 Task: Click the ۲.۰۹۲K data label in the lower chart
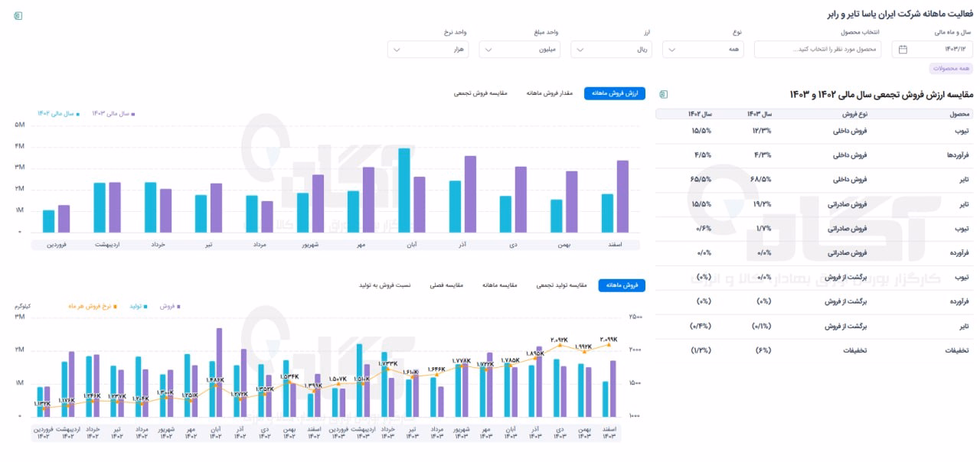point(560,340)
